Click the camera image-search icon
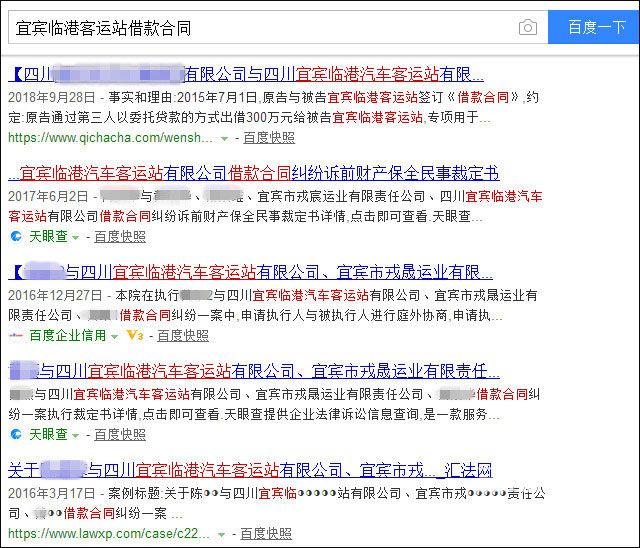 pos(527,27)
